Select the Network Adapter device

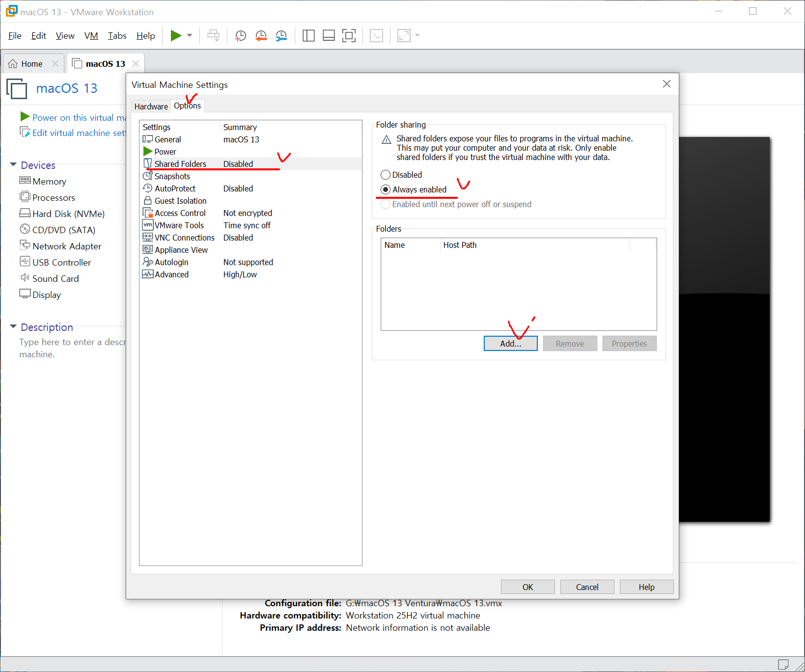[60, 246]
